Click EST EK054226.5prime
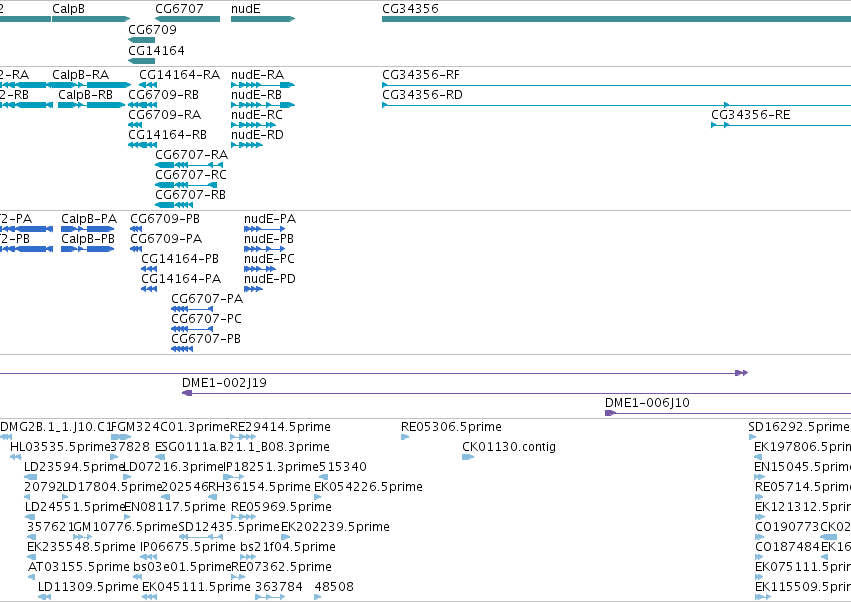Image resolution: width=851 pixels, height=602 pixels. [x=317, y=497]
